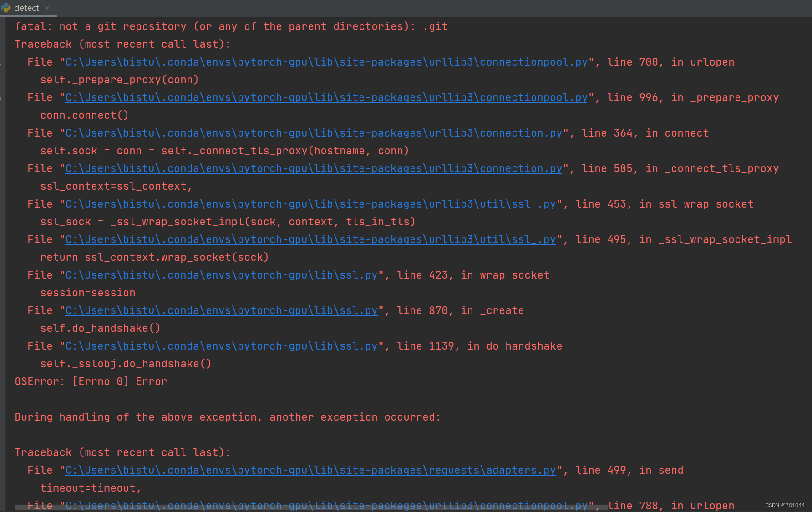
Task: Open ssl.py link at line 1139
Action: coord(221,346)
